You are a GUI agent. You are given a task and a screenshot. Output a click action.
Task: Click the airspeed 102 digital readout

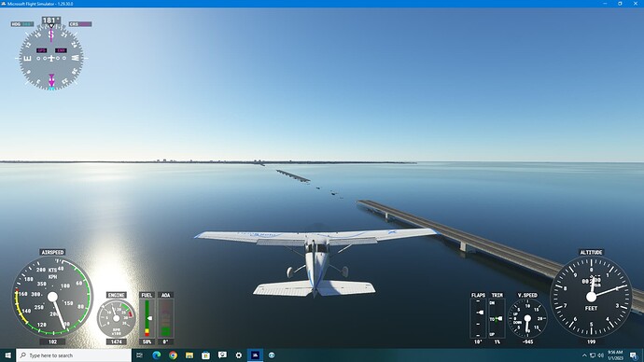(x=52, y=341)
